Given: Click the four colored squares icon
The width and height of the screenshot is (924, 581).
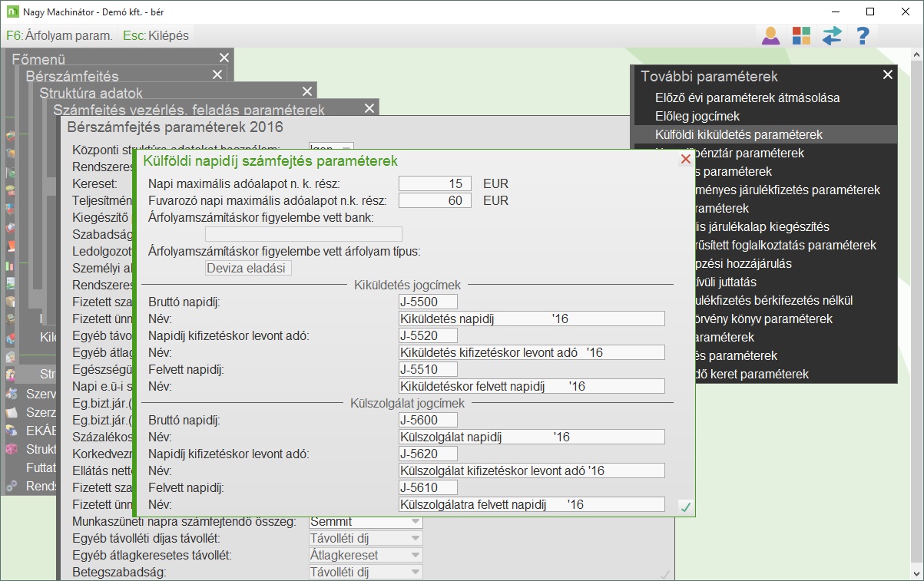Looking at the screenshot, I should [x=801, y=35].
